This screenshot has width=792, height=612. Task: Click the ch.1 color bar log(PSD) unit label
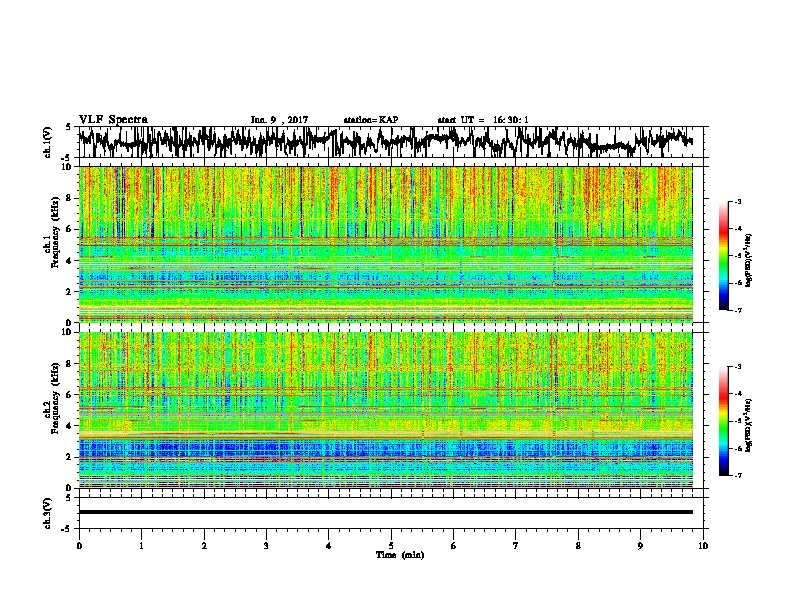pos(749,260)
